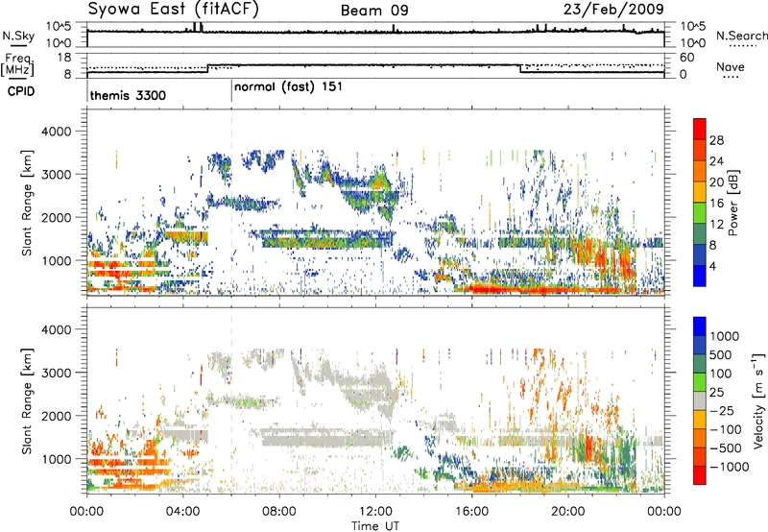Viewport: 768px width, 532px height.
Task: Click the '-25' velocity colorbar value
Action: [722, 410]
